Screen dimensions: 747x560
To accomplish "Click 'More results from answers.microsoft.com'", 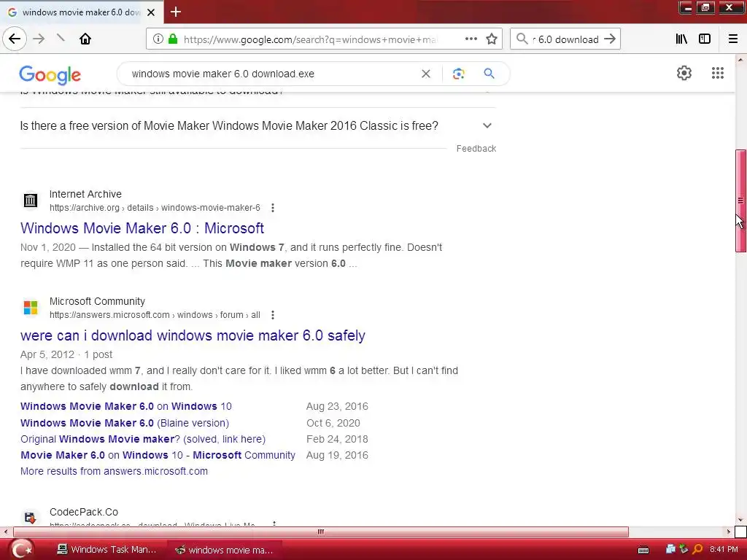I will (x=114, y=471).
